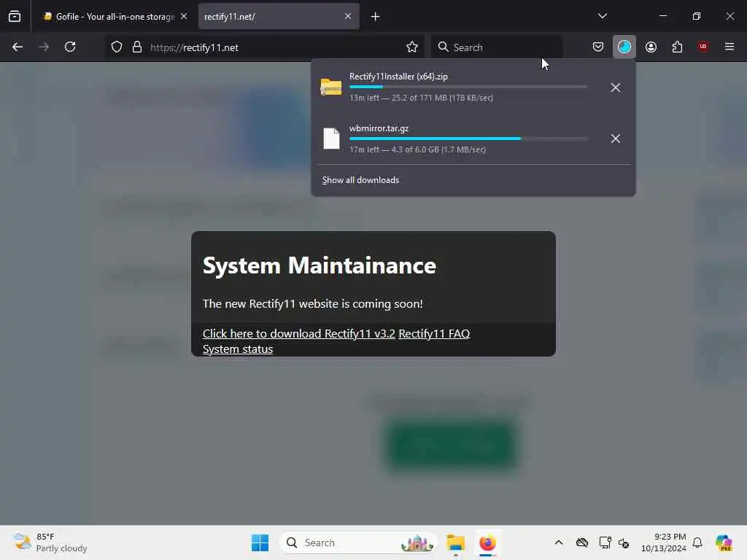
Task: Select the Rectify11Installer (x64).zip filename
Action: tap(398, 76)
